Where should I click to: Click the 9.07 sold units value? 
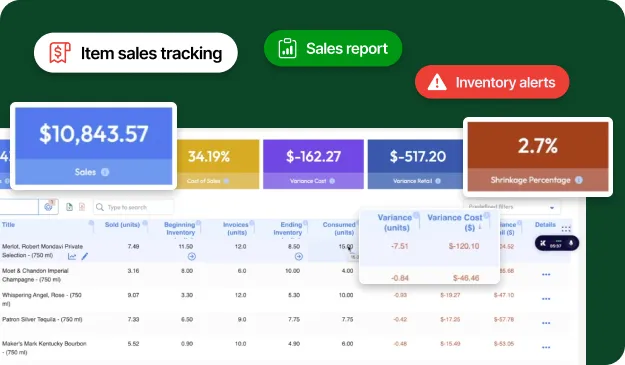[x=133, y=295]
